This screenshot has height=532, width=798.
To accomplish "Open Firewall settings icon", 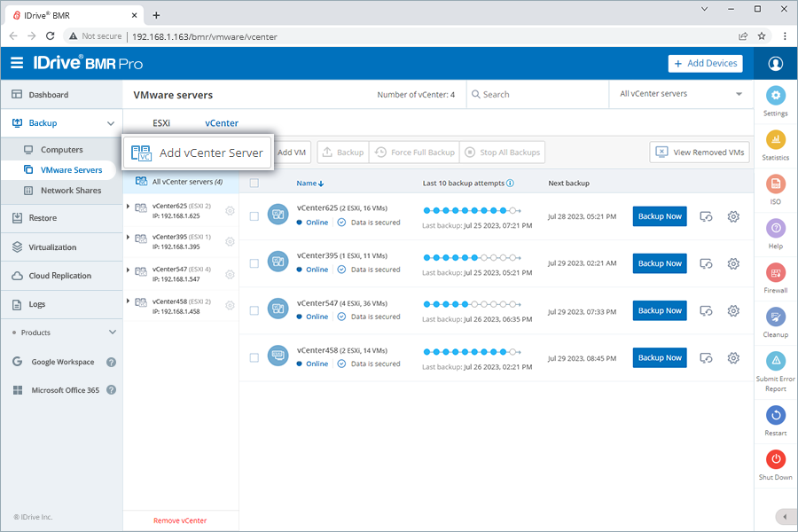I will (x=775, y=272).
